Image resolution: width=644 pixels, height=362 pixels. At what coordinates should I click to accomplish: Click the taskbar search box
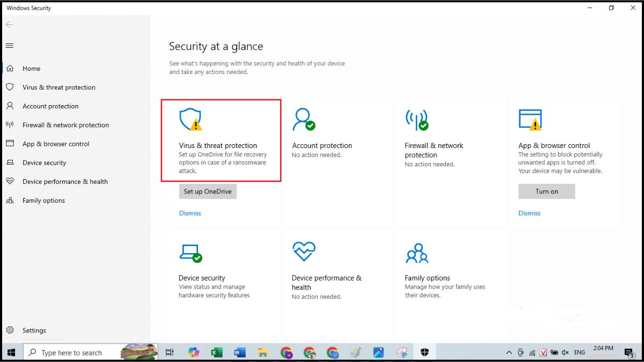click(90, 352)
